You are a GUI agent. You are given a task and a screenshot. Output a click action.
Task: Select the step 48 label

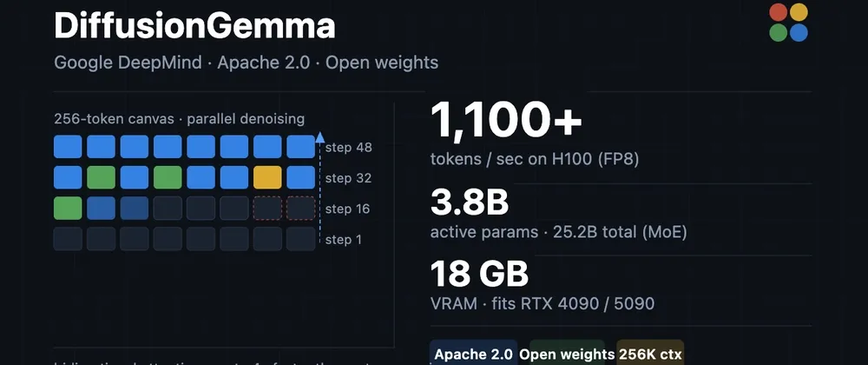click(349, 148)
